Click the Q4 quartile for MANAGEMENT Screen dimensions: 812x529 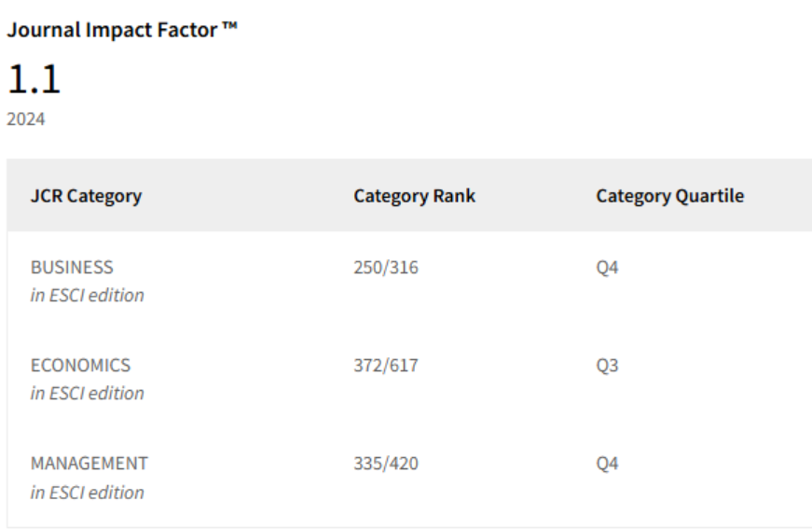pyautogui.click(x=607, y=463)
